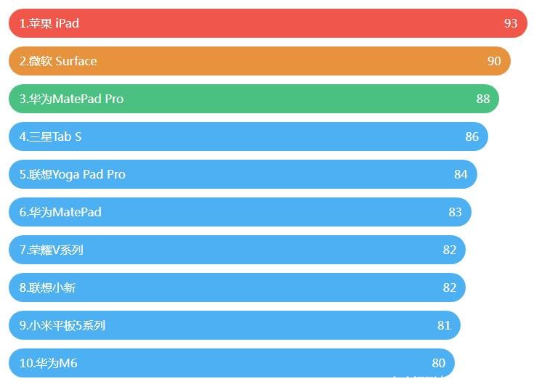The image size is (542, 392).
Task: Click score 82 on the 荣耀V系列 bar
Action: pos(450,250)
